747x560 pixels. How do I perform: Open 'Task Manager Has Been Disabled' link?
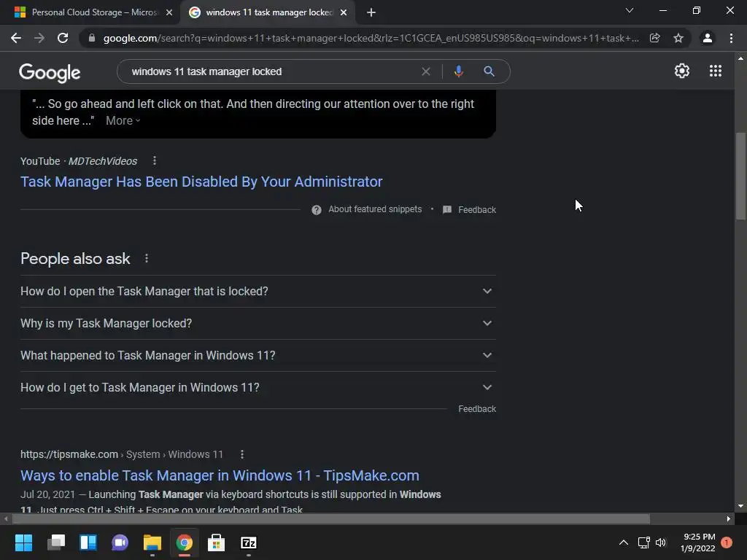[201, 182]
